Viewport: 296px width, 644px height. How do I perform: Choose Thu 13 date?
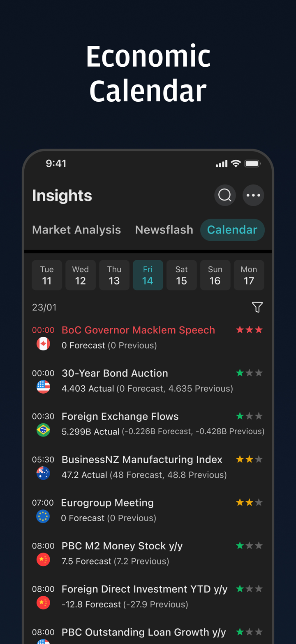pyautogui.click(x=114, y=275)
